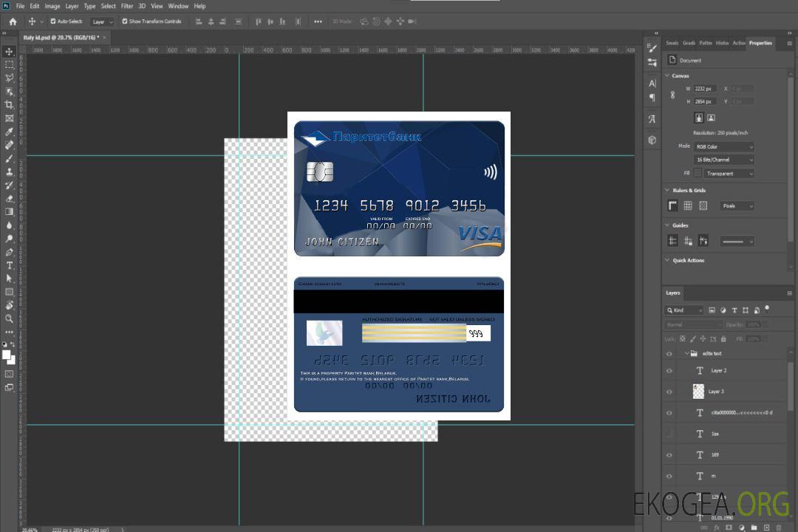Select the Frame tool

coord(9,118)
